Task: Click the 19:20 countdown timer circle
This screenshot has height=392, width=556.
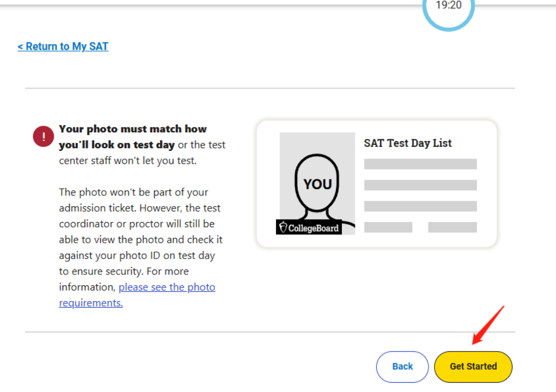Action: [x=448, y=8]
